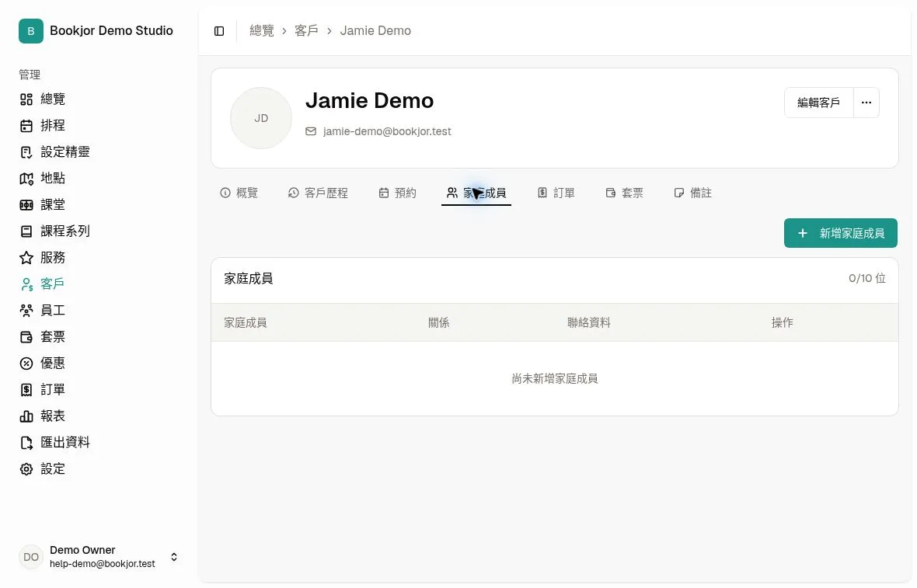The height and width of the screenshot is (588, 917).
Task: Click the 編輯客戶 button
Action: pos(819,103)
